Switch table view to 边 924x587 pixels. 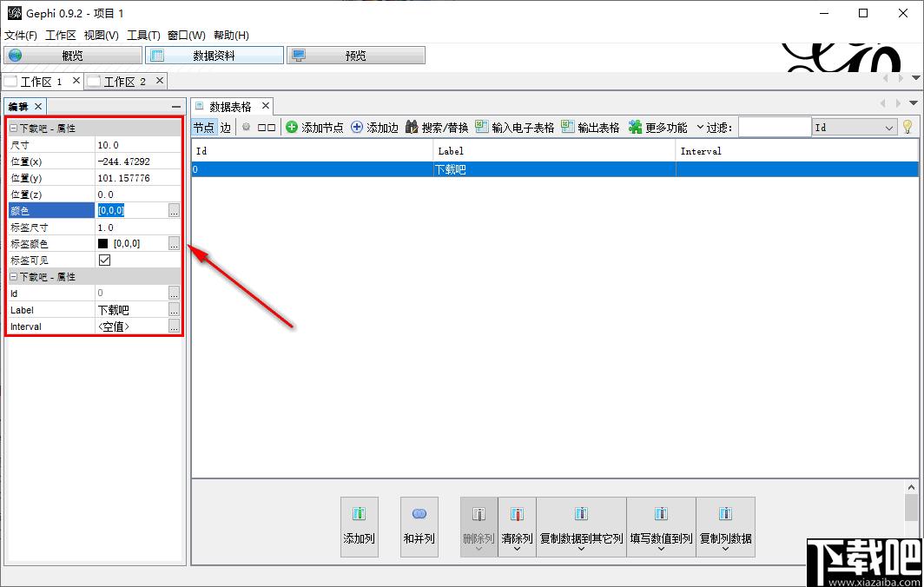226,128
